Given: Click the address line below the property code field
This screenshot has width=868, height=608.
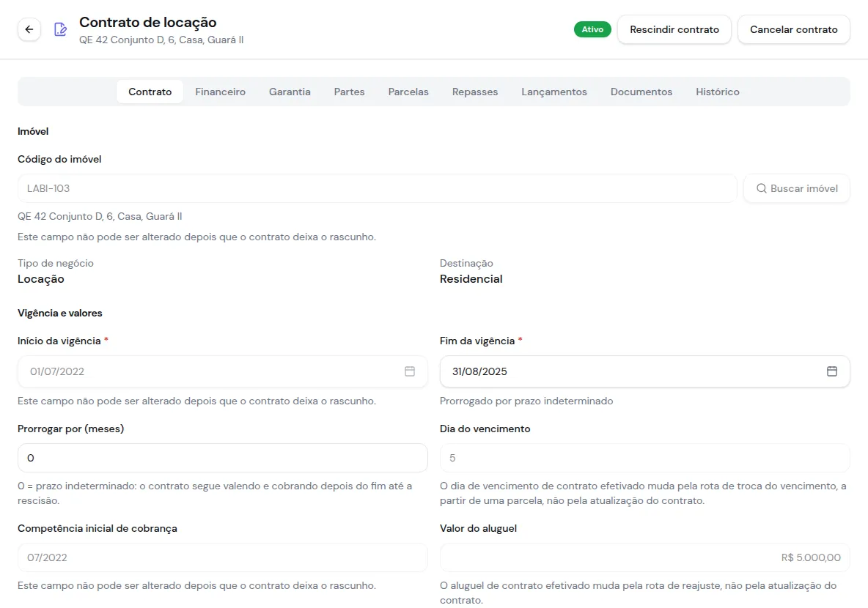Looking at the screenshot, I should click(x=100, y=216).
